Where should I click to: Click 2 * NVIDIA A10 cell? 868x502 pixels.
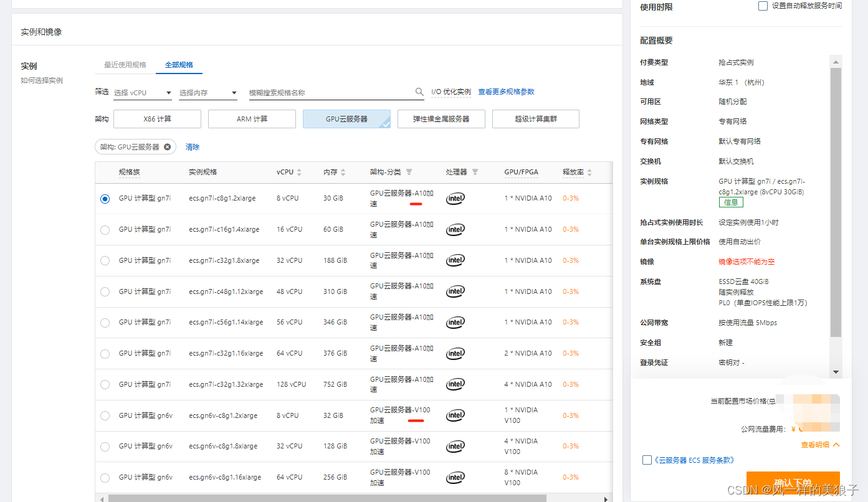click(x=528, y=353)
